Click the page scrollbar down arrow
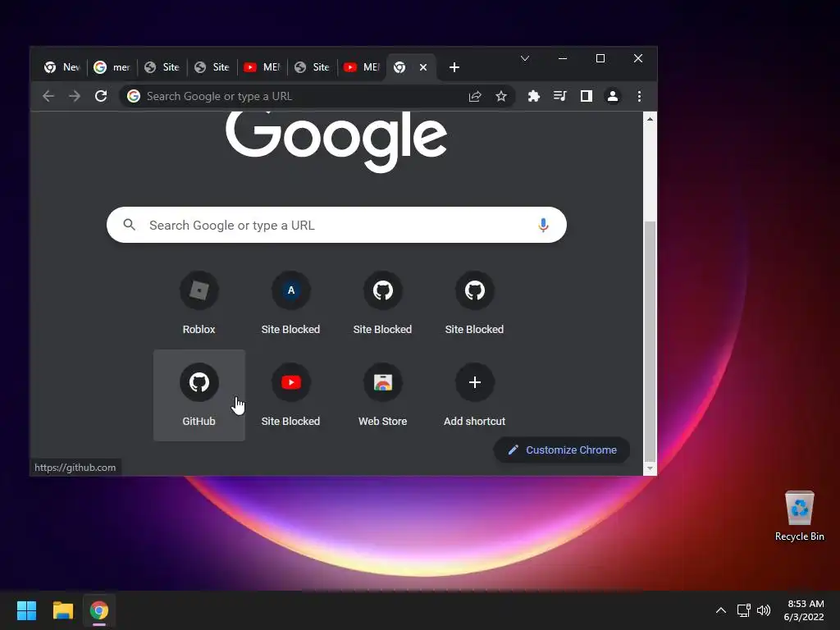 [650, 468]
